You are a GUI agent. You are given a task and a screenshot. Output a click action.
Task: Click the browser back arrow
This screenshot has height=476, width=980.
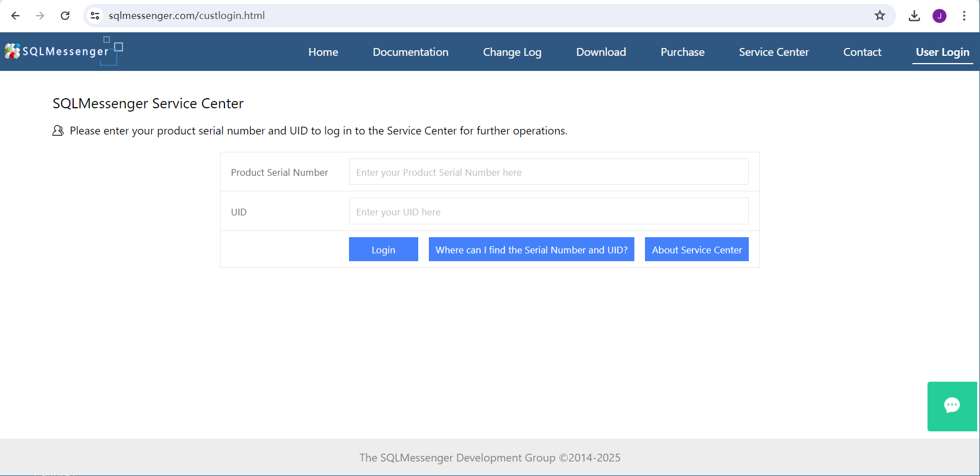coord(16,16)
